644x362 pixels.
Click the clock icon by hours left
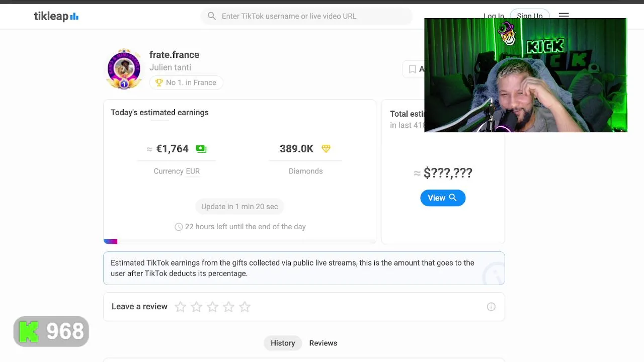coord(179,227)
